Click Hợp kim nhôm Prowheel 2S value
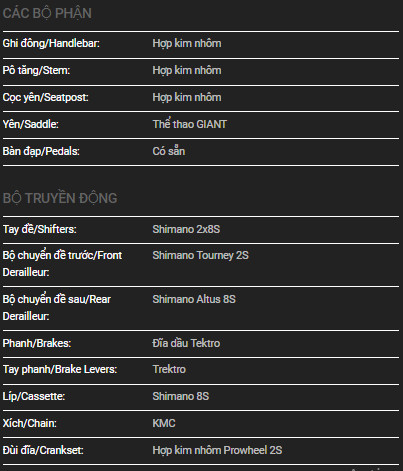 217,450
